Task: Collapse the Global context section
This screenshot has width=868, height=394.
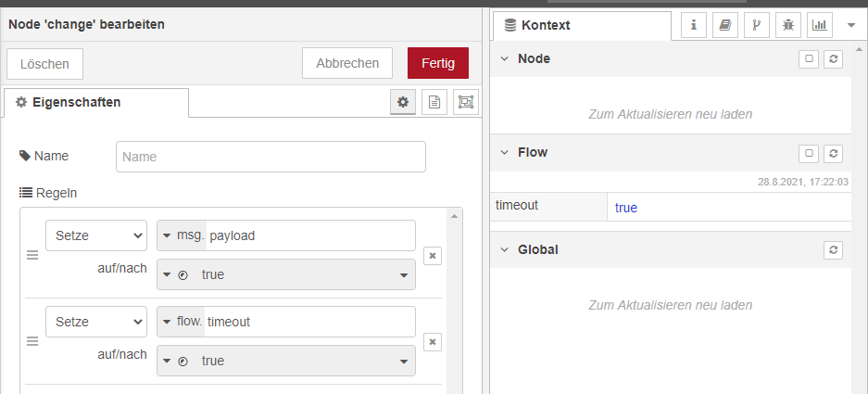Action: point(505,250)
